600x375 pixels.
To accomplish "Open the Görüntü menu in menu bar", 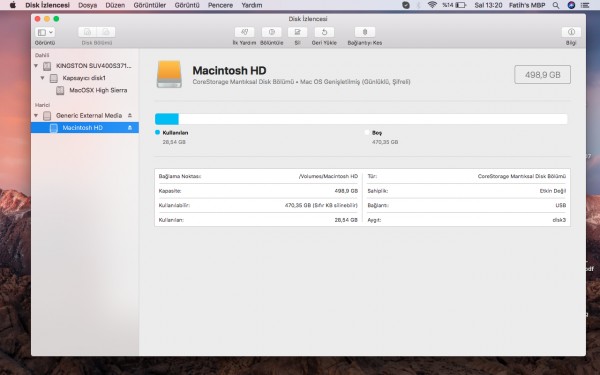I will pos(187,5).
